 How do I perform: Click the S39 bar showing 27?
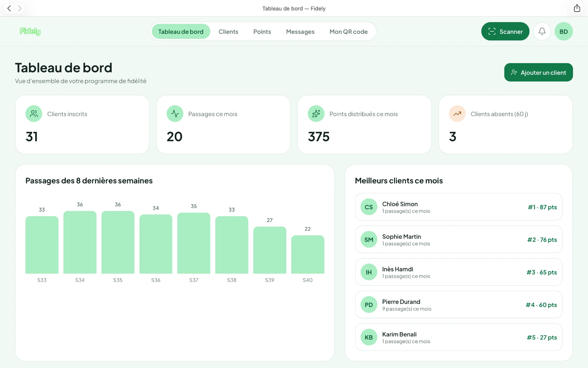[x=270, y=250]
